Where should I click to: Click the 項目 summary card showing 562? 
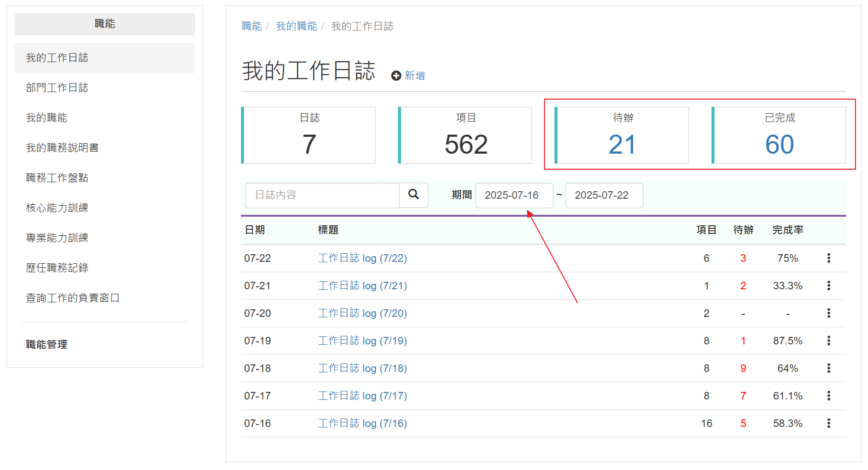465,135
